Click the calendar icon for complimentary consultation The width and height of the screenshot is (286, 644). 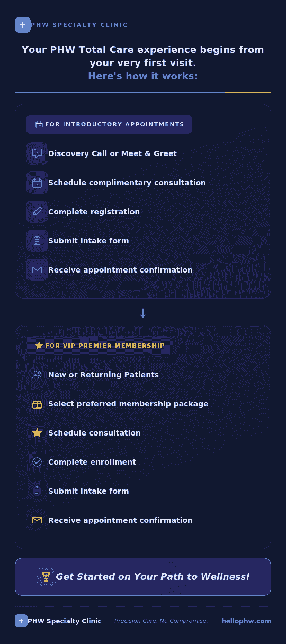37,183
